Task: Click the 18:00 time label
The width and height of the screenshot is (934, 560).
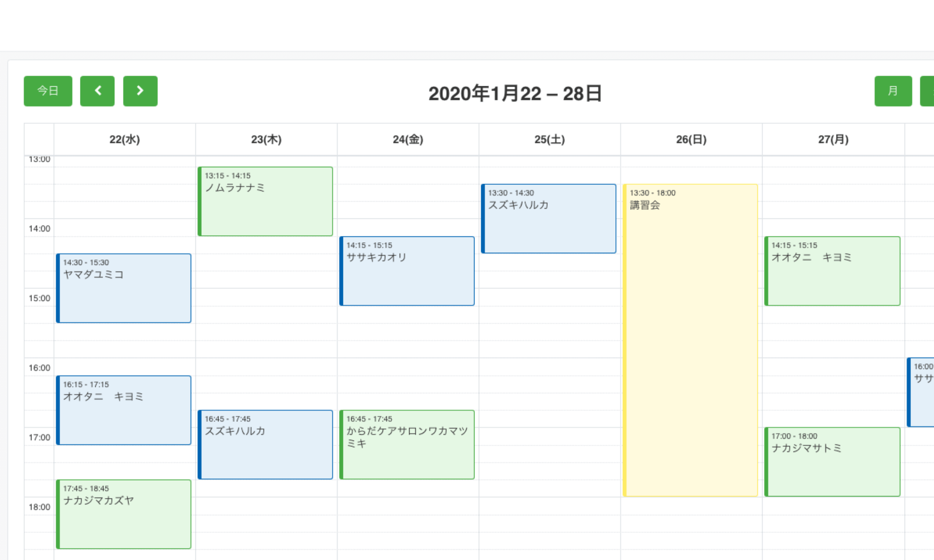Action: pos(39,507)
